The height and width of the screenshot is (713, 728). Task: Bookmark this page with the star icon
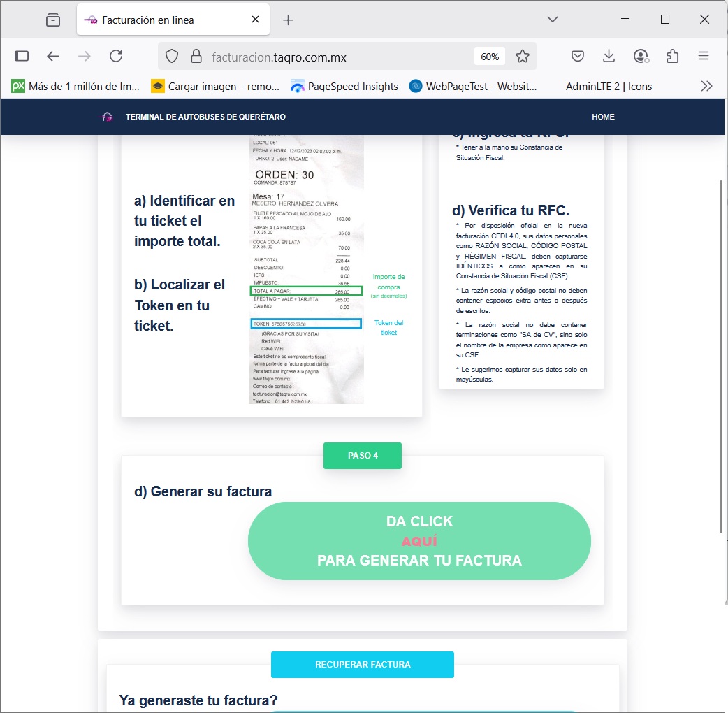coord(522,57)
